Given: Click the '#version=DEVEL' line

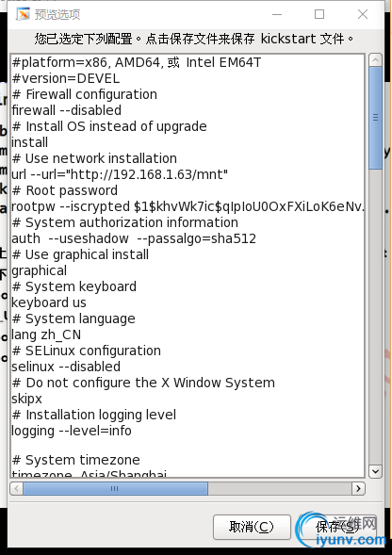Looking at the screenshot, I should pos(66,78).
